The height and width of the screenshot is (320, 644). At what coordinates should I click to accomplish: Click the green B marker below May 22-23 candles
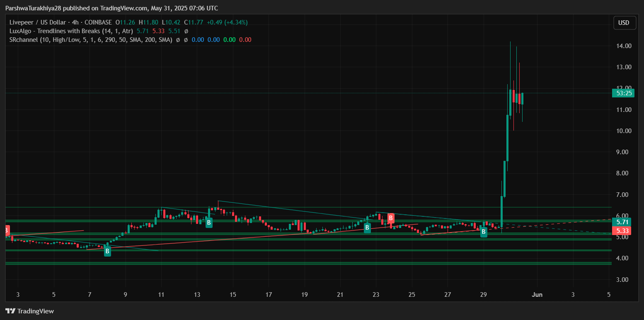367,227
